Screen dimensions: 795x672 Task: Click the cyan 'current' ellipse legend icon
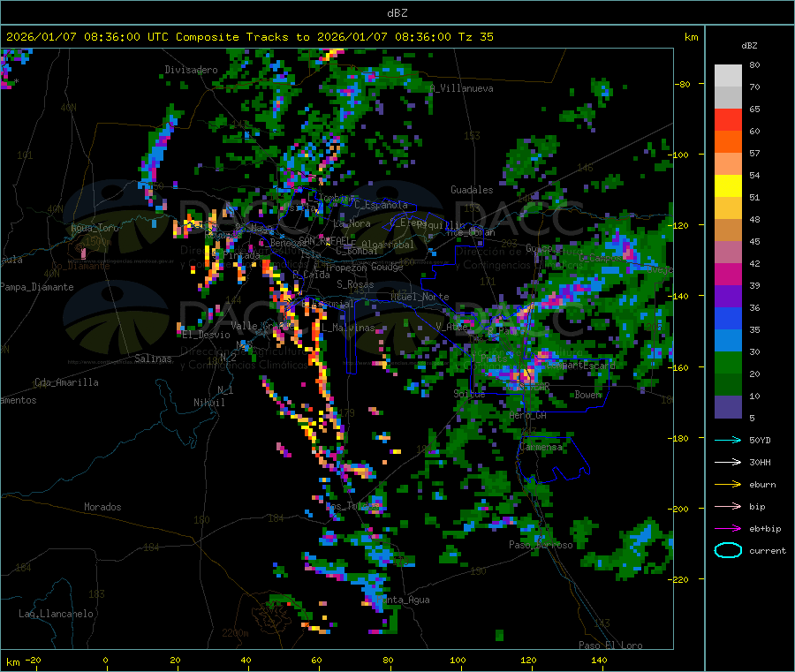click(728, 550)
